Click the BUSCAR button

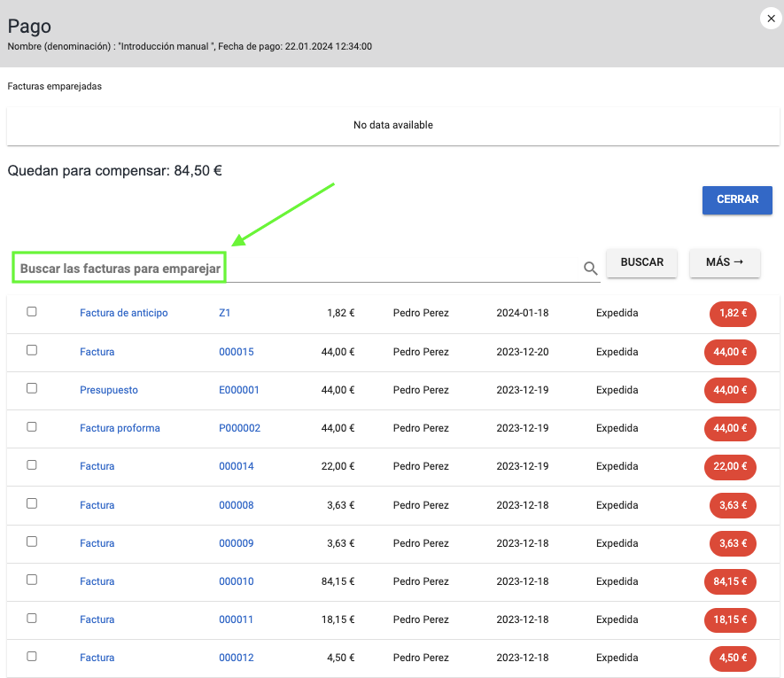click(x=641, y=263)
